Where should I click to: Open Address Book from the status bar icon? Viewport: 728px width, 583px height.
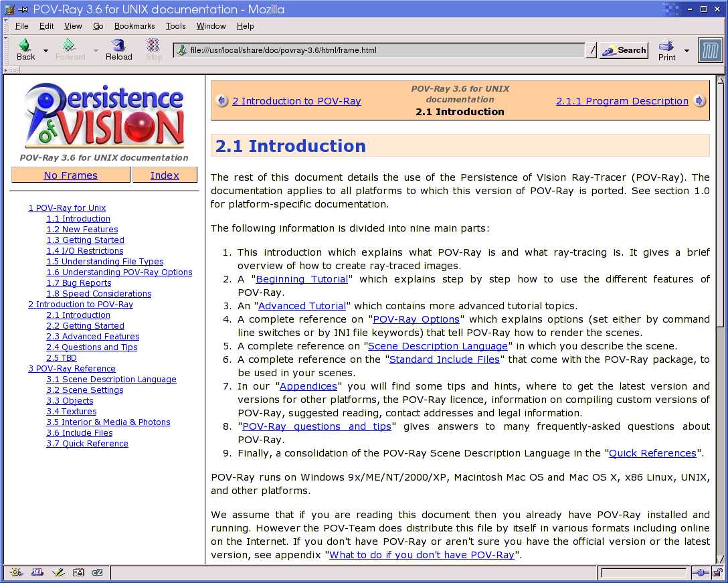[x=78, y=572]
